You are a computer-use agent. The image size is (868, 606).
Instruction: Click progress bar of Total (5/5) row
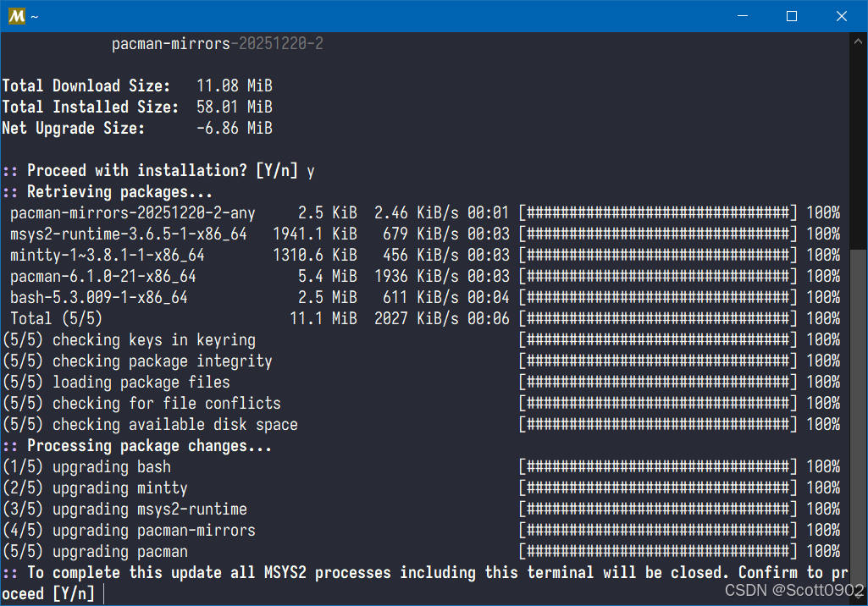pyautogui.click(x=658, y=319)
